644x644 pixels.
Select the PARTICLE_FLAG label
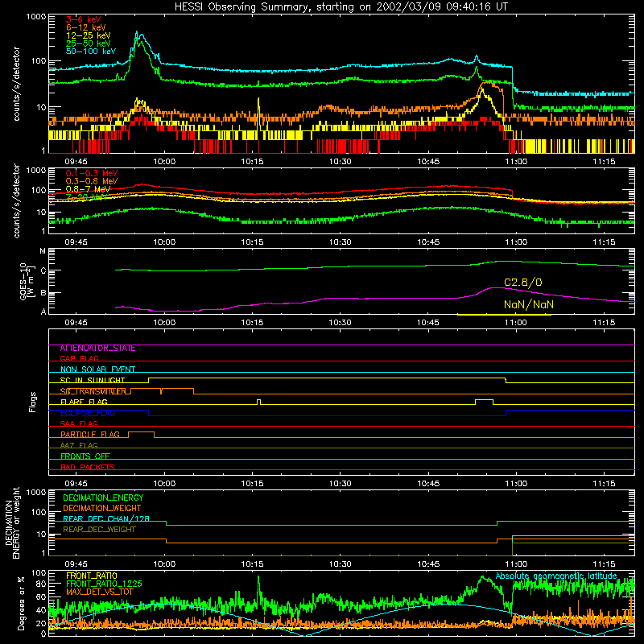[90, 435]
